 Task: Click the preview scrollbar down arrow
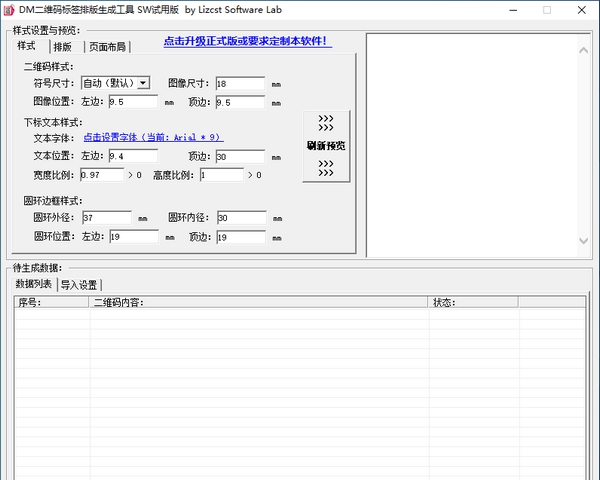[x=584, y=241]
